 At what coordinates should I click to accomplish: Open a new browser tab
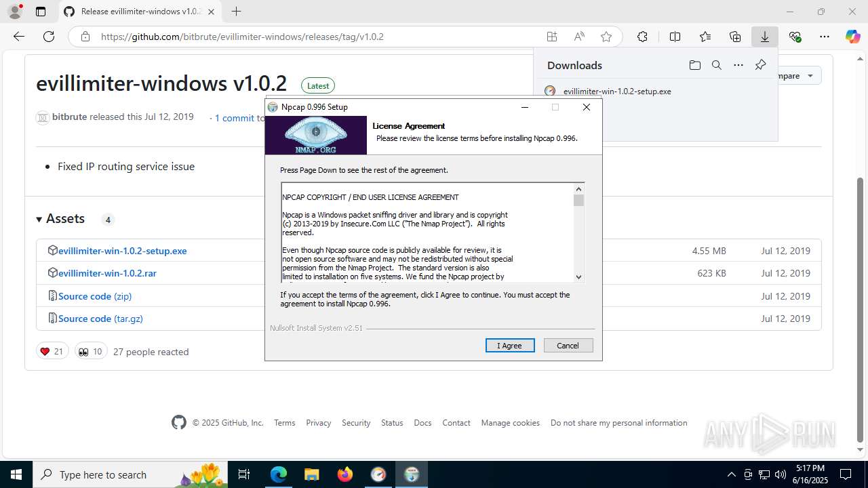click(x=236, y=12)
